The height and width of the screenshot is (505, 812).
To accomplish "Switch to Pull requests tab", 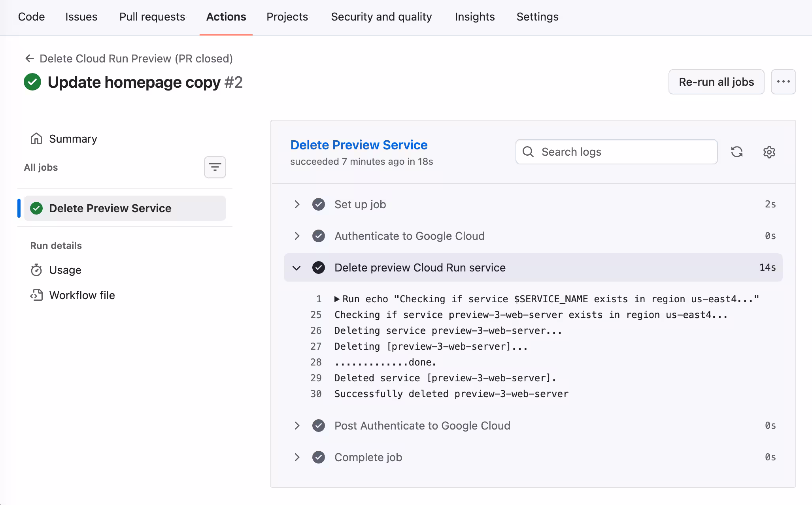I will click(152, 17).
